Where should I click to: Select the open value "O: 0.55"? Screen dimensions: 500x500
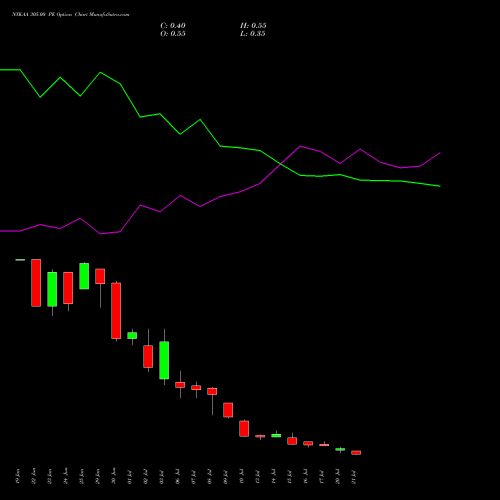(x=173, y=34)
